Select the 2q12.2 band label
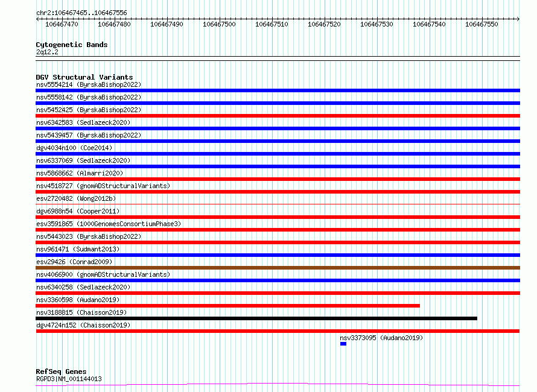This screenshot has width=537, height=392. pyautogui.click(x=47, y=52)
